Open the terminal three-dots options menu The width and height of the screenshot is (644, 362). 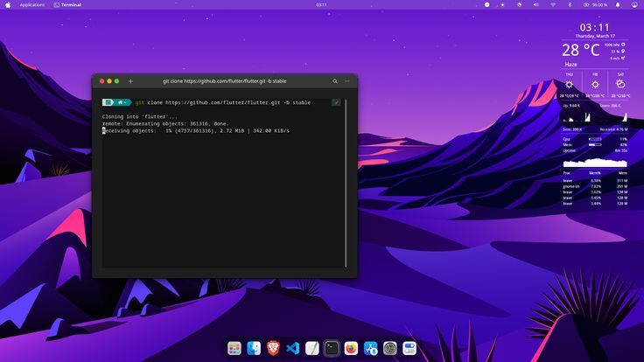[347, 80]
